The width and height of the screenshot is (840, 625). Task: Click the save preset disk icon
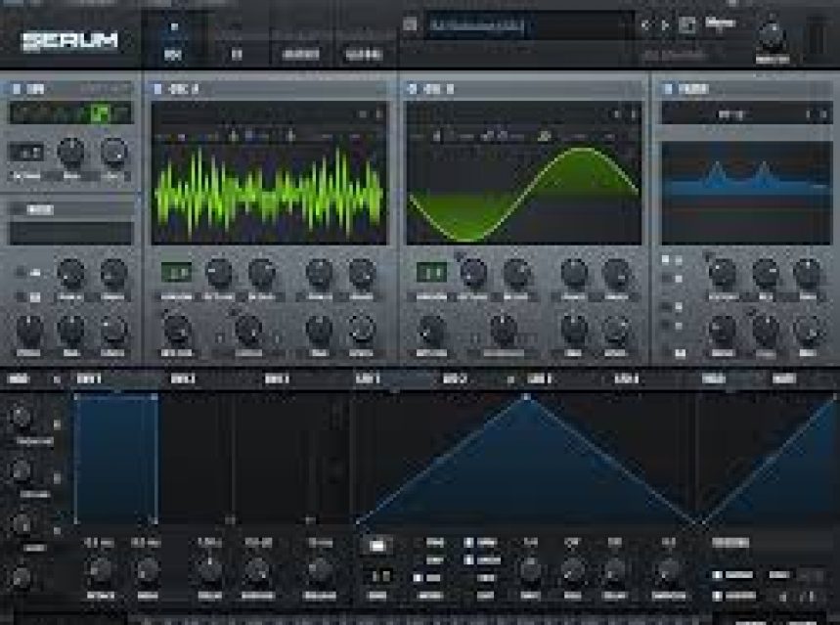click(x=410, y=24)
